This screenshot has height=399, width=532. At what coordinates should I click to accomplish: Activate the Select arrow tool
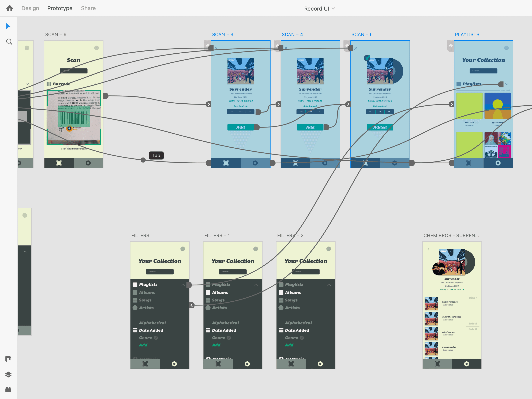point(8,26)
